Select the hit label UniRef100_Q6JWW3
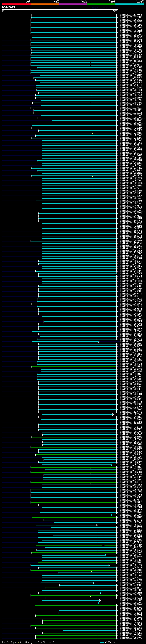 (x=131, y=437)
